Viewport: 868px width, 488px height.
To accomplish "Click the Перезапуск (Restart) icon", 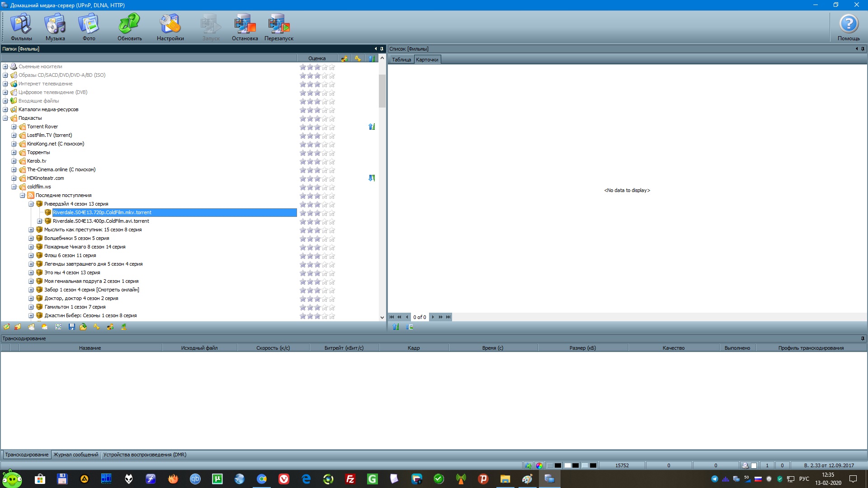I will [x=279, y=27].
